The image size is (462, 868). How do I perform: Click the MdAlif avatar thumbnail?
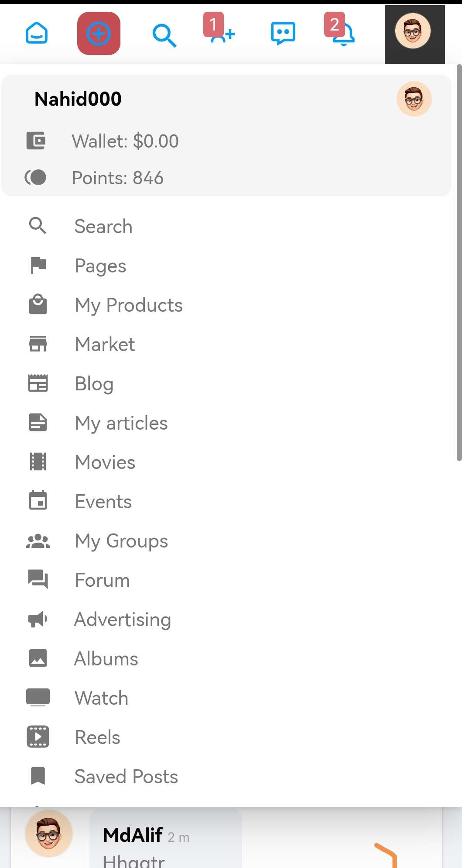pyautogui.click(x=49, y=834)
